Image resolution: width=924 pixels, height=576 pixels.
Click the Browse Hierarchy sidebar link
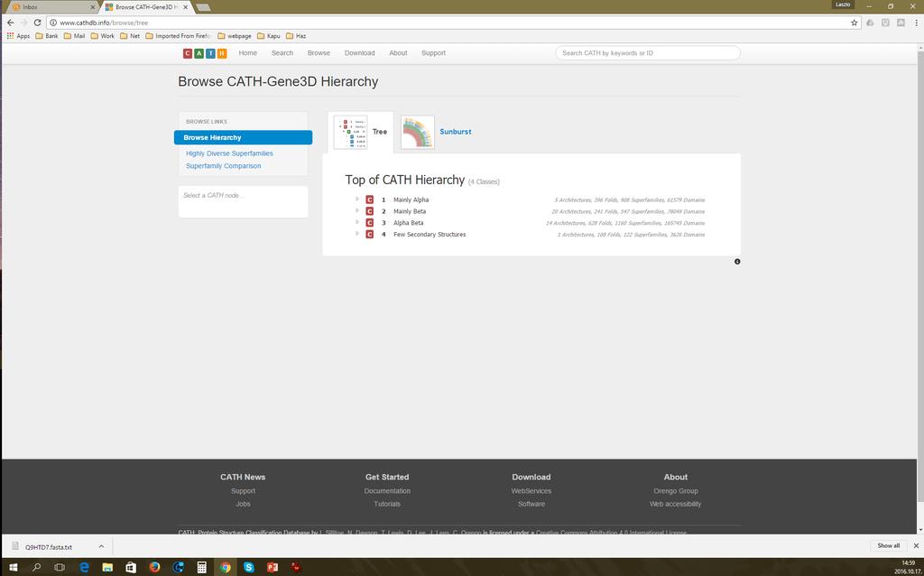click(243, 137)
